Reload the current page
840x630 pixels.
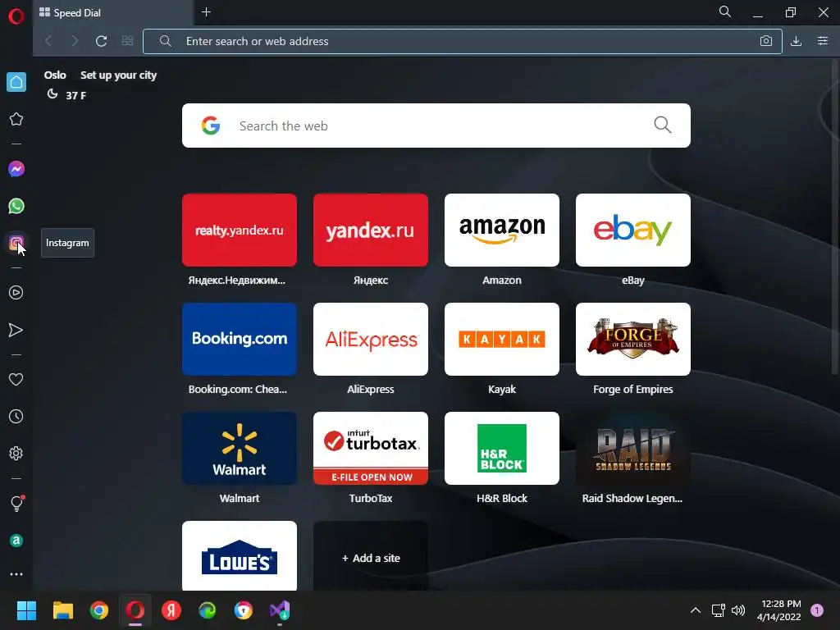coord(101,41)
